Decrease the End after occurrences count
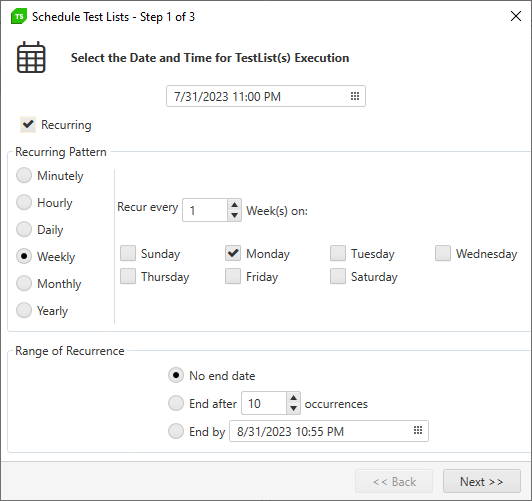 click(293, 409)
